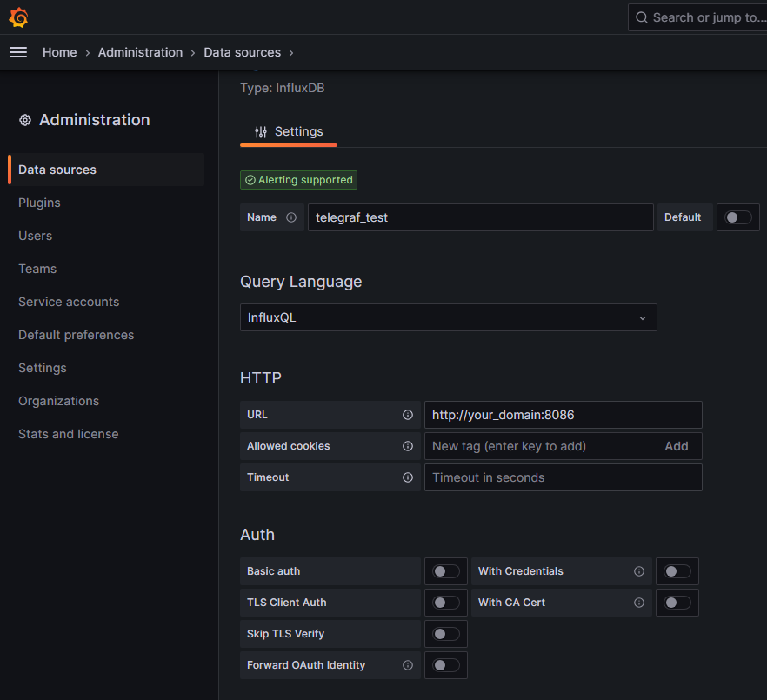Screen dimensions: 767x700
Task: Open Service accounts in the sidebar
Action: [x=69, y=302]
